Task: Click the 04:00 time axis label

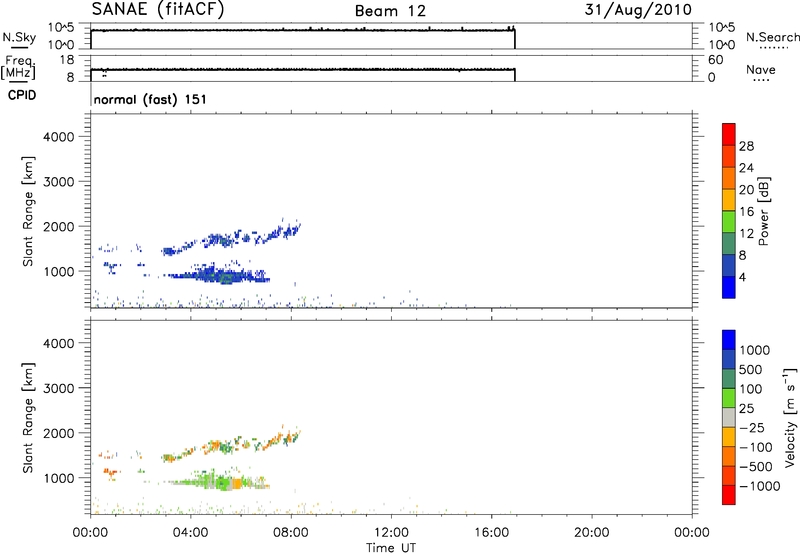Action: click(x=190, y=533)
